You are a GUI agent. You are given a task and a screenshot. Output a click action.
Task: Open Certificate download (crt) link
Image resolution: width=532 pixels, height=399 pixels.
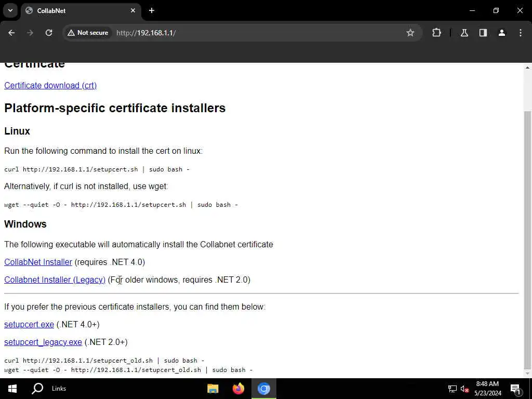(50, 86)
